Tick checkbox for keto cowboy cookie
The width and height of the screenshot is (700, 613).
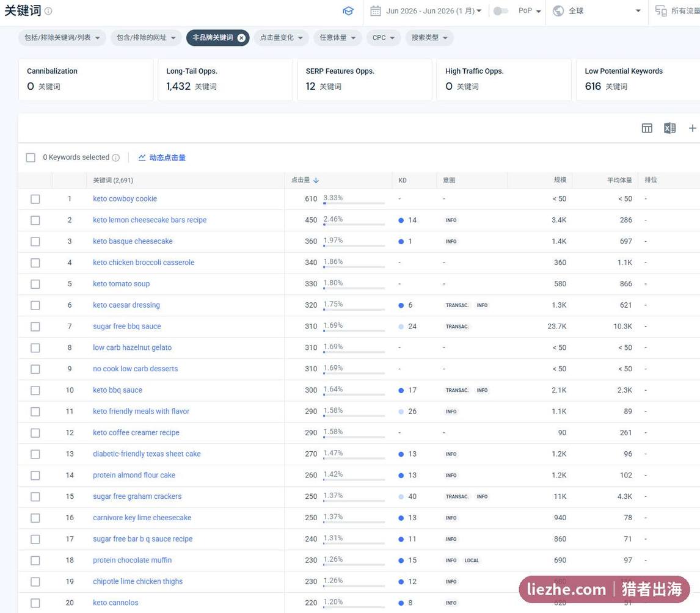[35, 199]
